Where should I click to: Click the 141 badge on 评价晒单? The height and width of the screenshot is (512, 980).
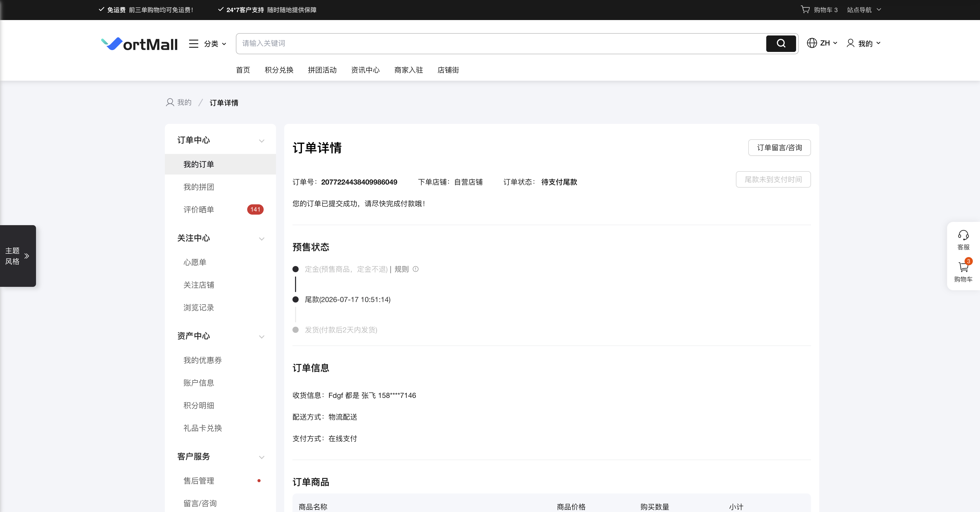(255, 209)
